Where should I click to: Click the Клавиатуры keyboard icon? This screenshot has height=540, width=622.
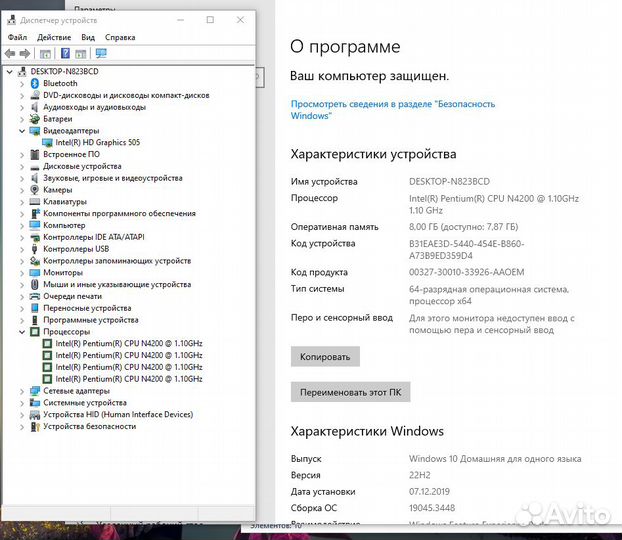35,202
